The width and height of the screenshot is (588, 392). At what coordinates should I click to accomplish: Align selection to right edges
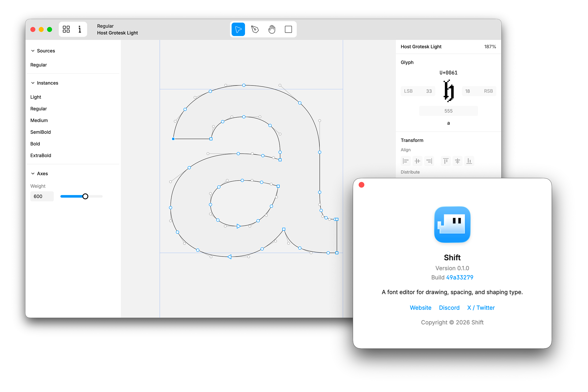[429, 161]
